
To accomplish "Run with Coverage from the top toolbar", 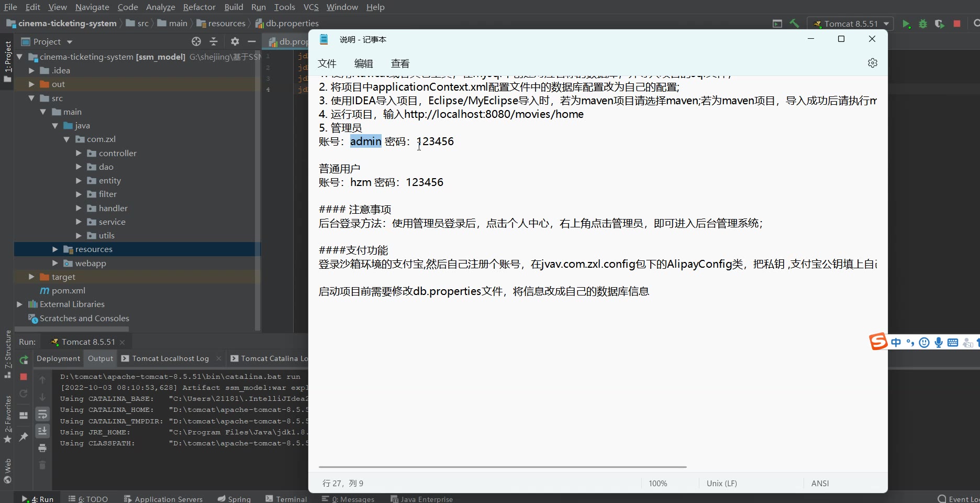I will [940, 24].
